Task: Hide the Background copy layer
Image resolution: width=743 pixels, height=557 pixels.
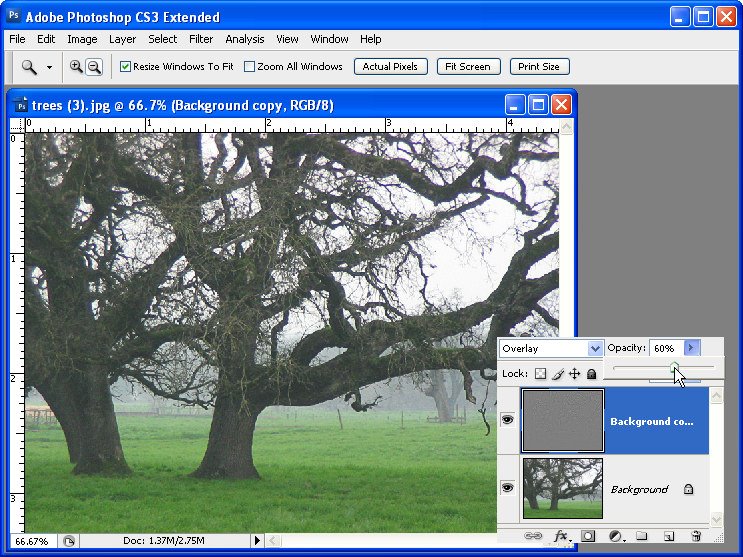Action: pos(507,420)
